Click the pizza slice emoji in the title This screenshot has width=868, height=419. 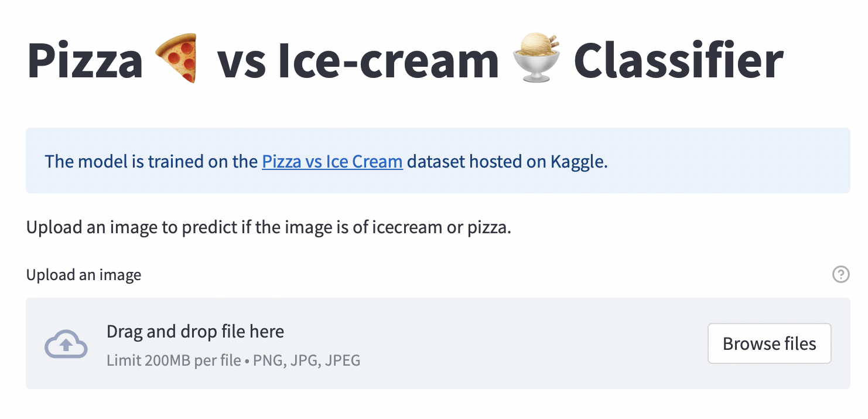[x=178, y=58]
